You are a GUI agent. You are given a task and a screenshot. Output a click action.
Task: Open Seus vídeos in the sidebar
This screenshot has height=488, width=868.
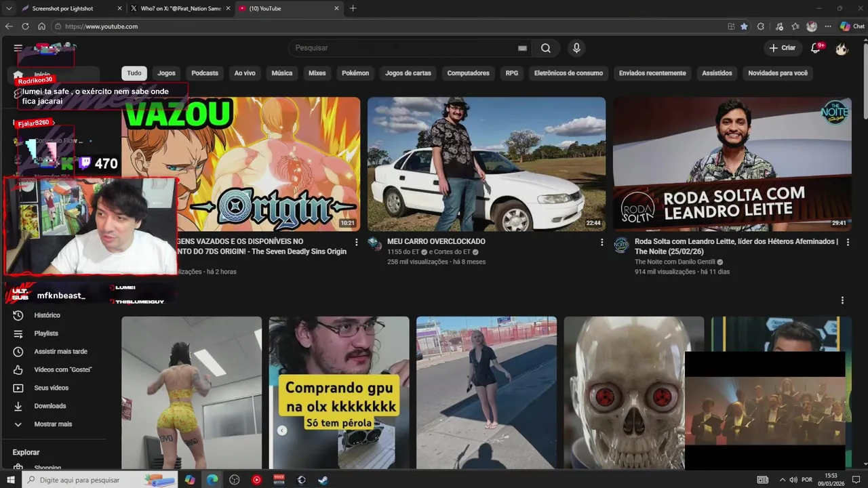pos(56,388)
